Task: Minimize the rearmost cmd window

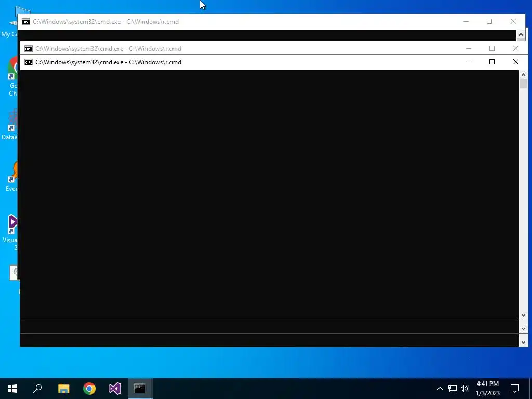Action: coord(466,21)
